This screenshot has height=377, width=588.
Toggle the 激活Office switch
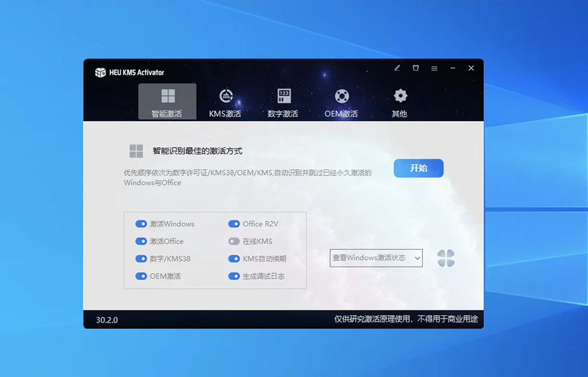pos(141,241)
